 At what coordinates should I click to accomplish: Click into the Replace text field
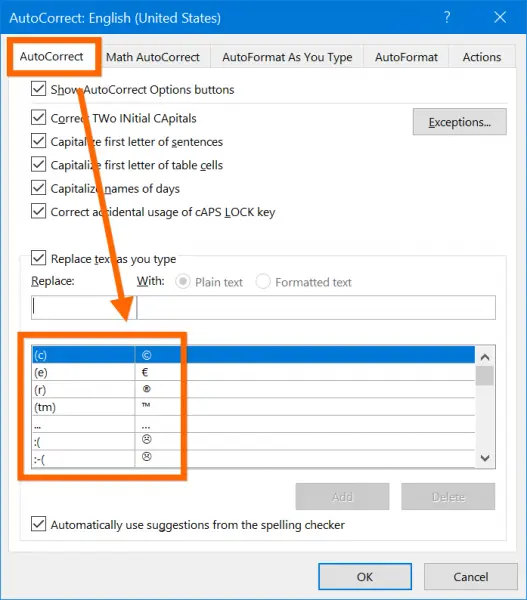(x=83, y=307)
